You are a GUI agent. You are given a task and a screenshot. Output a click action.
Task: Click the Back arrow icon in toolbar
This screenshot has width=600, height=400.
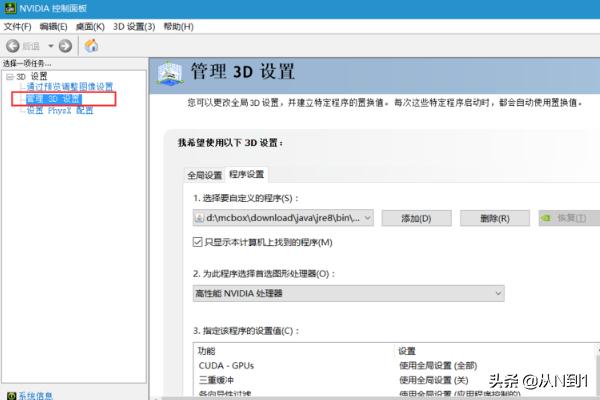pos(13,46)
